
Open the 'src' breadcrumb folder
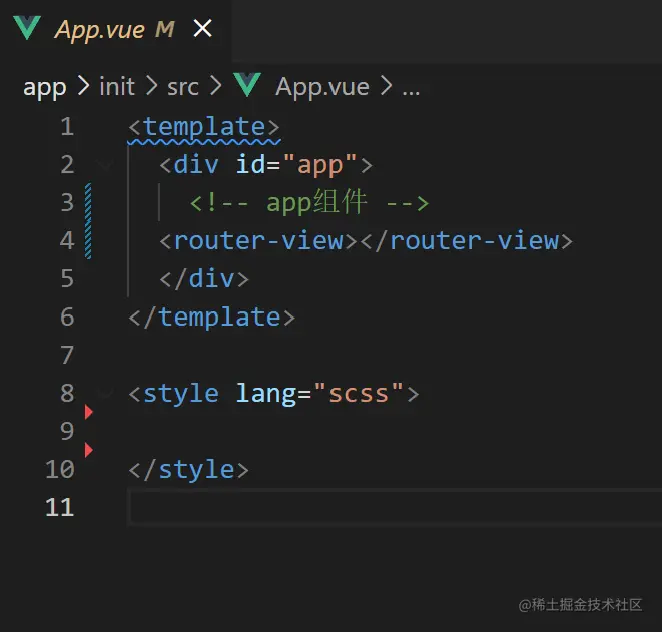[183, 87]
